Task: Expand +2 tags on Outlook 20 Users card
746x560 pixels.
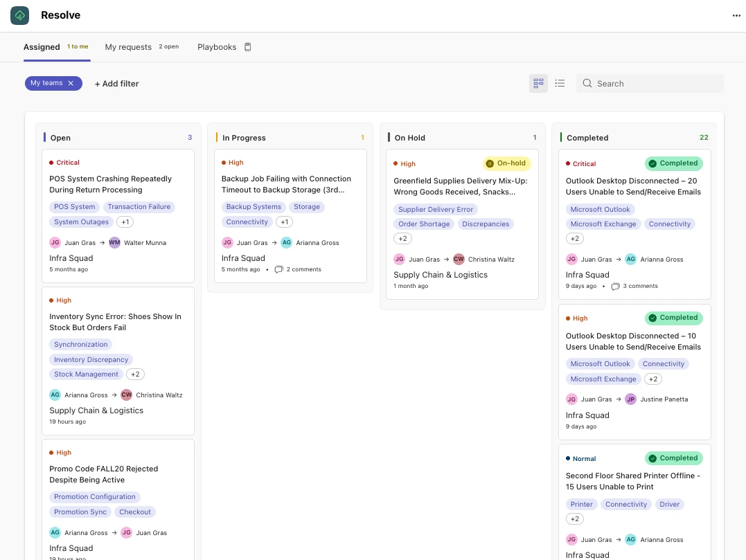Action: [x=575, y=239]
